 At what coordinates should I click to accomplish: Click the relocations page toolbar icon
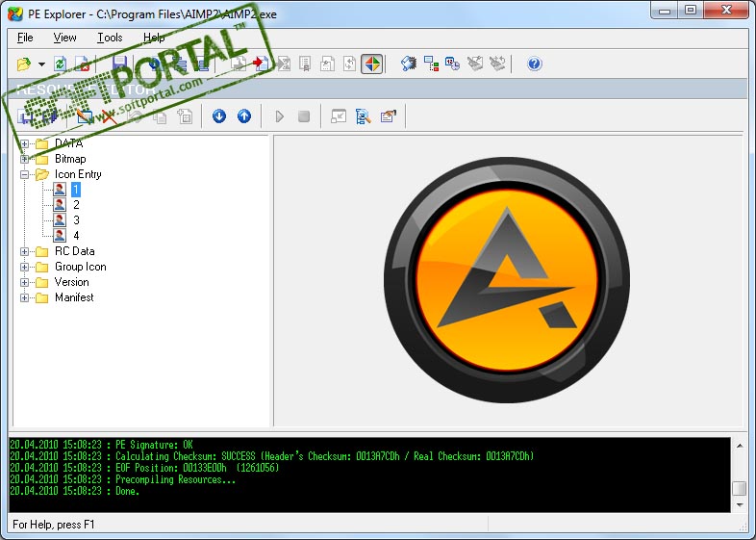(x=327, y=64)
